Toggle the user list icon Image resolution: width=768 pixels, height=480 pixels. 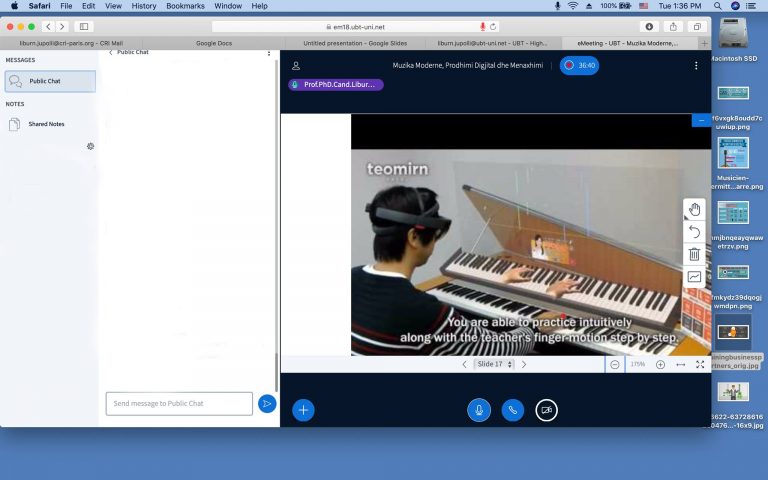[296, 66]
